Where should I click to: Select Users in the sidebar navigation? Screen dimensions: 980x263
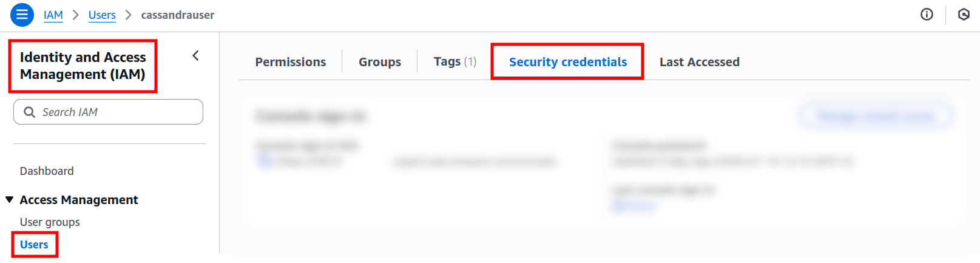click(x=34, y=245)
